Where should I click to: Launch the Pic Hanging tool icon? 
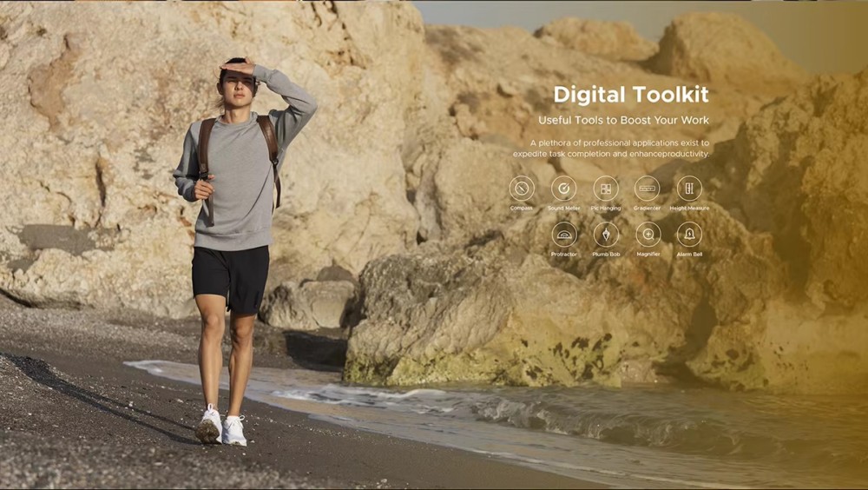[606, 189]
